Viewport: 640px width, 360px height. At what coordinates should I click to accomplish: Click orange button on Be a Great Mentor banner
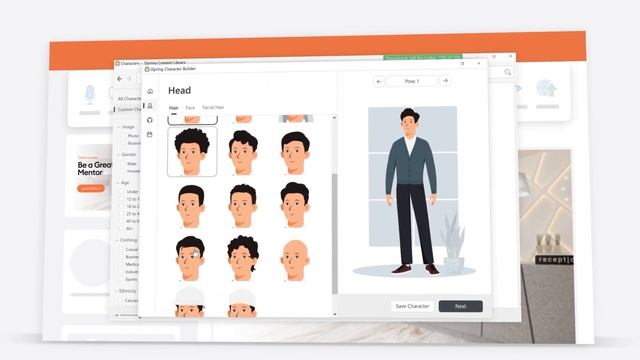[91, 188]
